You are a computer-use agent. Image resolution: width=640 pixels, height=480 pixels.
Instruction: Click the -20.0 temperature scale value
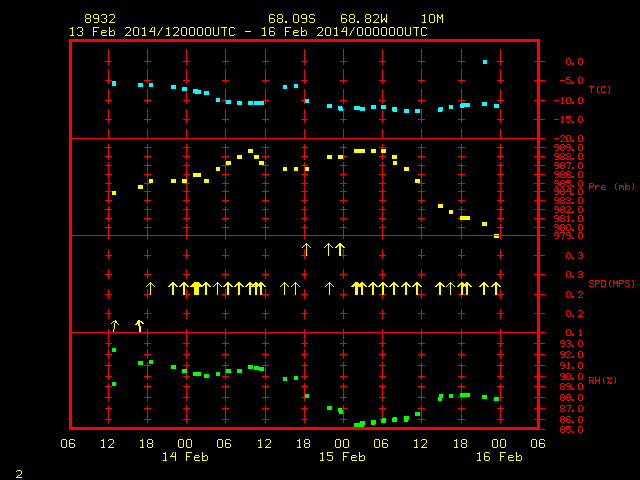[x=569, y=139]
